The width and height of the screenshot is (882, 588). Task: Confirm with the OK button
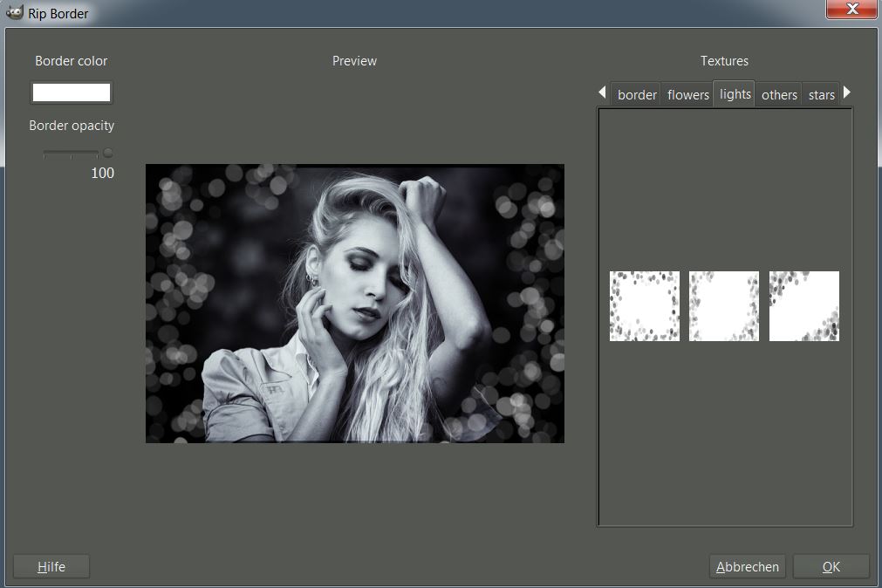point(831,567)
